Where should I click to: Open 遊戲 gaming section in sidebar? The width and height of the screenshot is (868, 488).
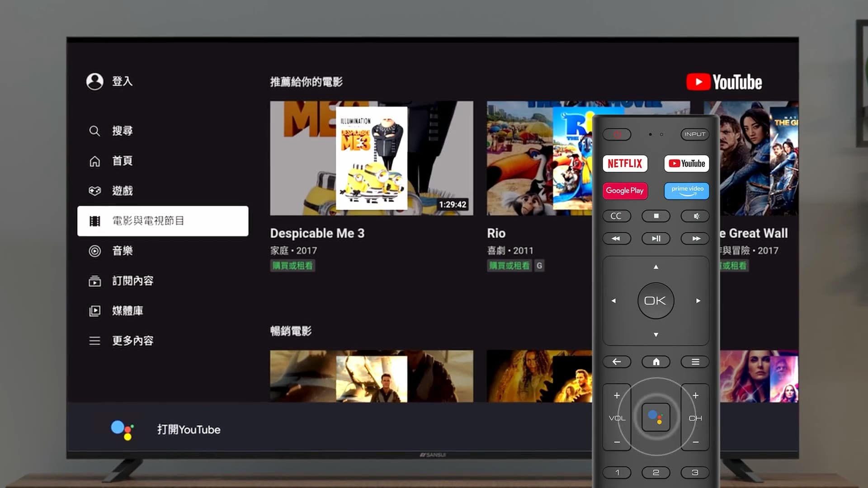pyautogui.click(x=111, y=191)
